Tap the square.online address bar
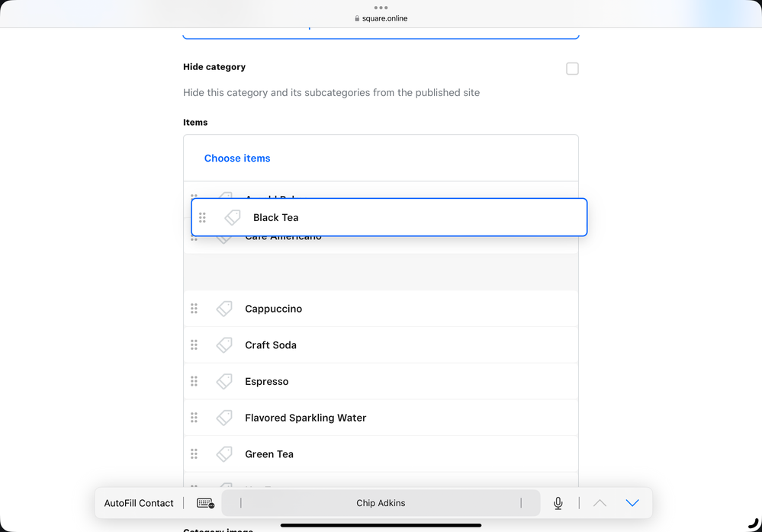The width and height of the screenshot is (762, 532). (x=381, y=18)
